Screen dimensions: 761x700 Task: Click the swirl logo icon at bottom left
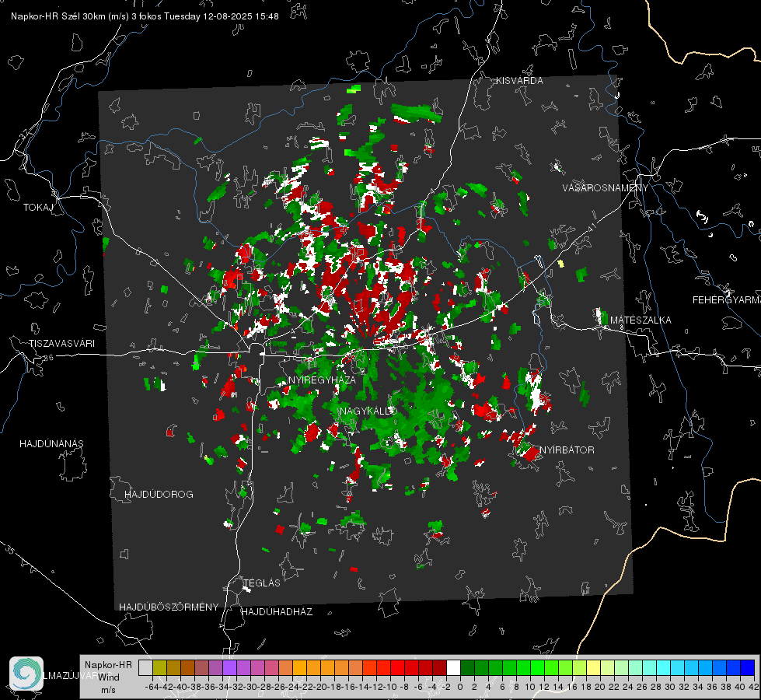pos(26,674)
